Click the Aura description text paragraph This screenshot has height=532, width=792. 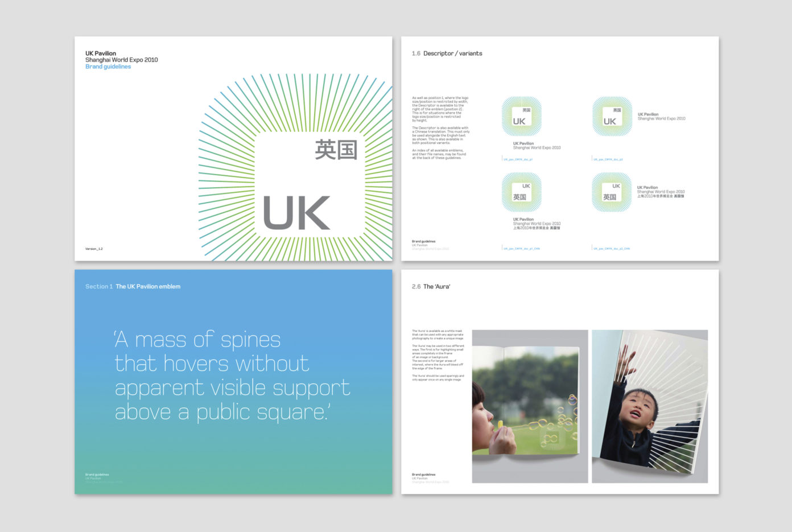click(438, 356)
